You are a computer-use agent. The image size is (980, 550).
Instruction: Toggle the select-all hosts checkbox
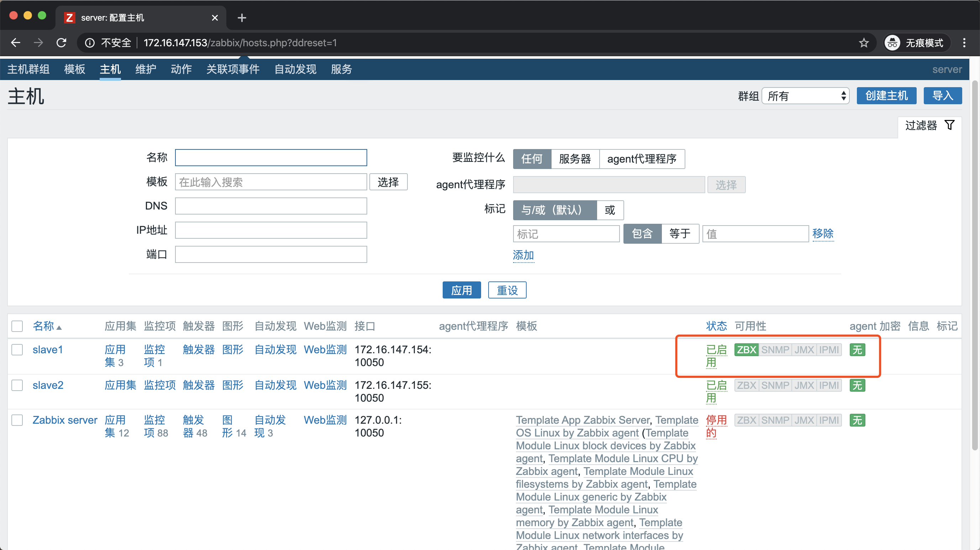pos(17,326)
